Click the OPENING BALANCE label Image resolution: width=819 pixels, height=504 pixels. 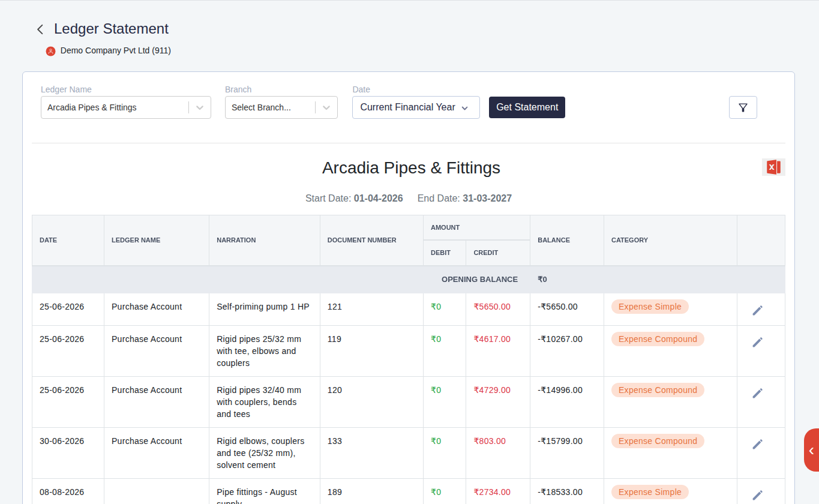coord(479,280)
